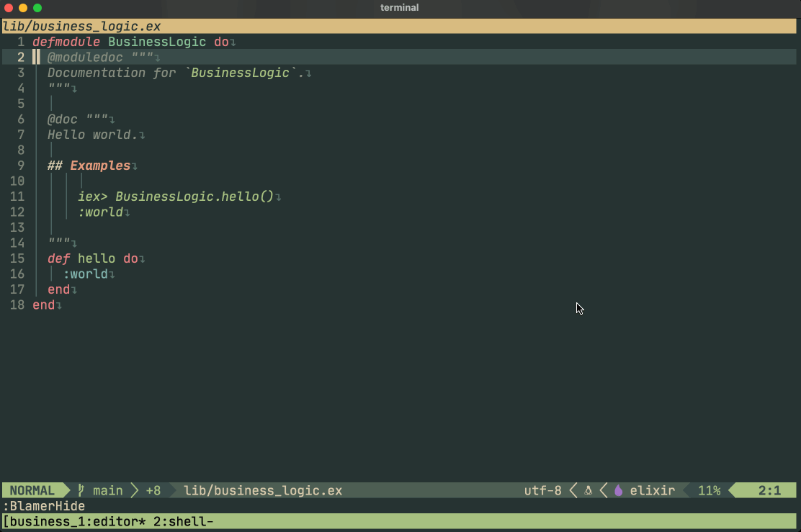Select tmux window 1:editor
801x532 pixels.
112,521
